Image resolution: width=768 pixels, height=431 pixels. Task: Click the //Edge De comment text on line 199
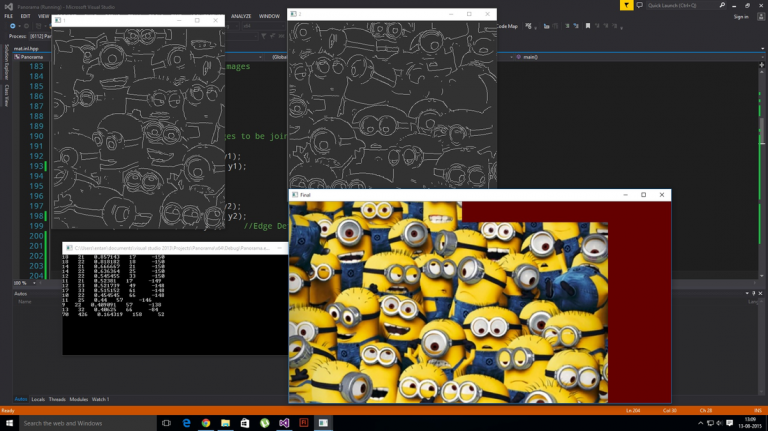point(265,226)
